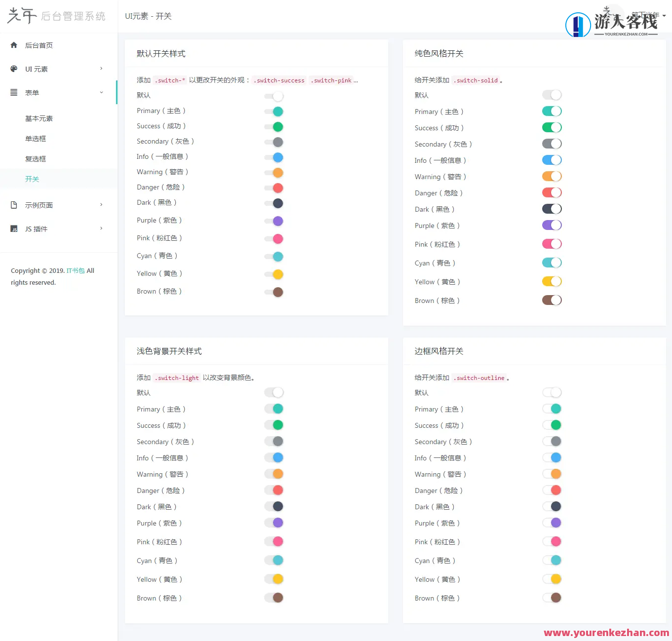Select 单选框 in the sidebar
The image size is (672, 641).
pos(36,139)
